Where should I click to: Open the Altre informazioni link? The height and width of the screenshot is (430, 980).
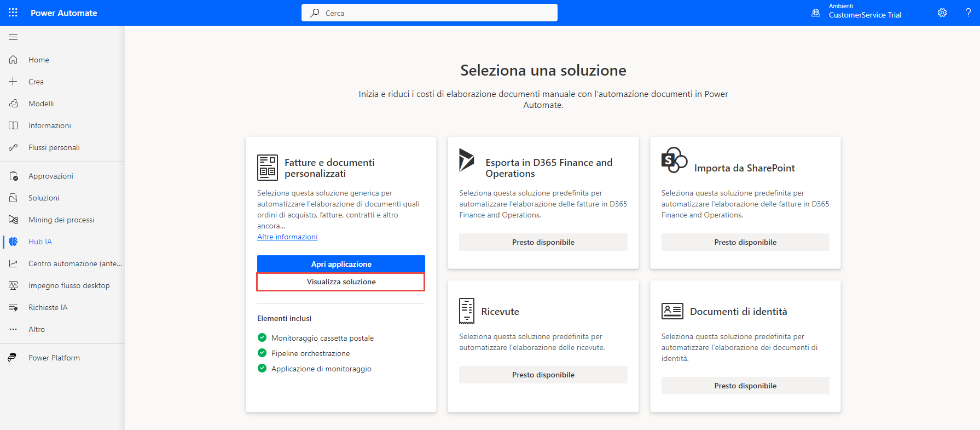(287, 237)
